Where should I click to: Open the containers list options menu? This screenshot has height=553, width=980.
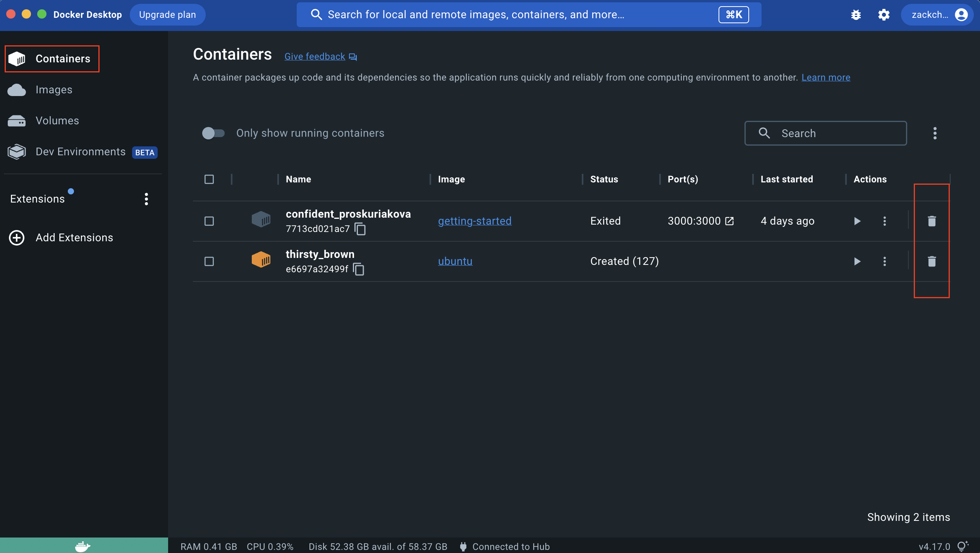click(x=935, y=133)
